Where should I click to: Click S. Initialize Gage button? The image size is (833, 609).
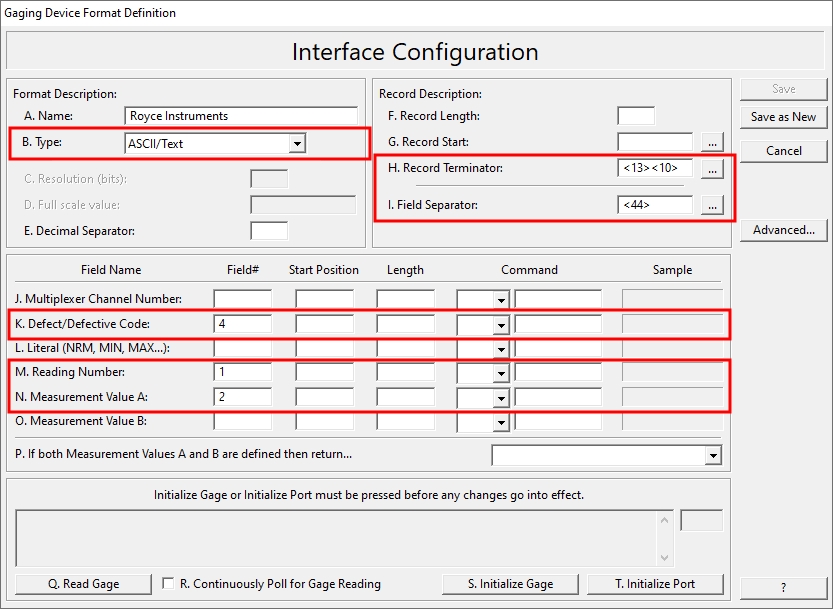tap(510, 584)
